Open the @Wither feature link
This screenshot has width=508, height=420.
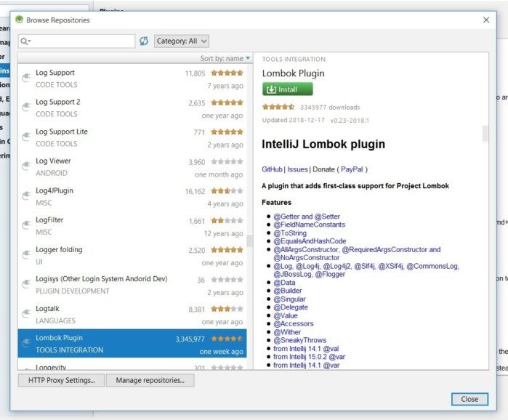click(287, 332)
